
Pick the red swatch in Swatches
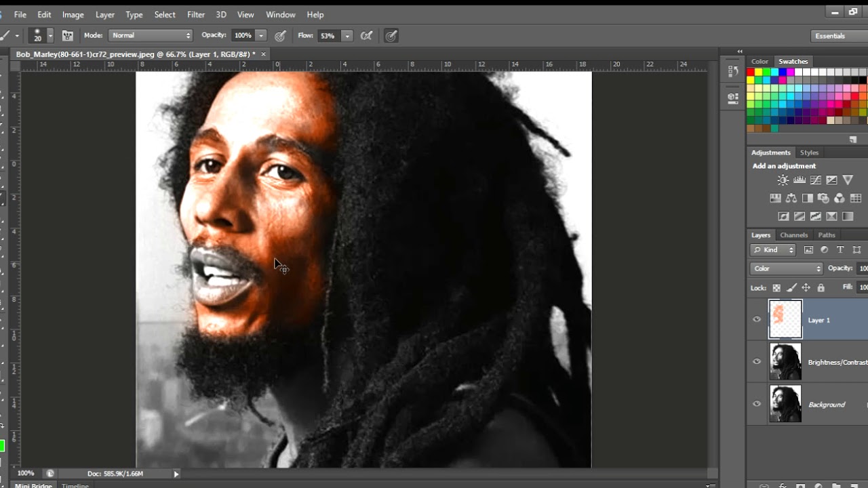[751, 72]
